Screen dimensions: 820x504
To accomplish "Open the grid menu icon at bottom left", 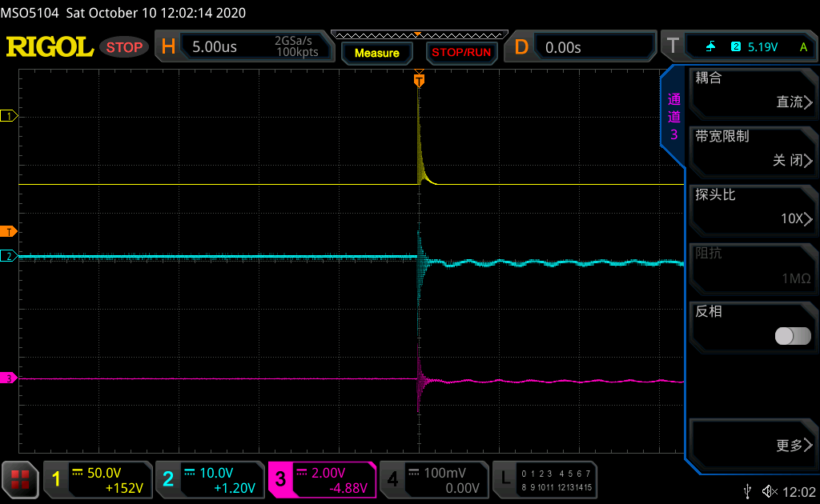I will point(20,479).
